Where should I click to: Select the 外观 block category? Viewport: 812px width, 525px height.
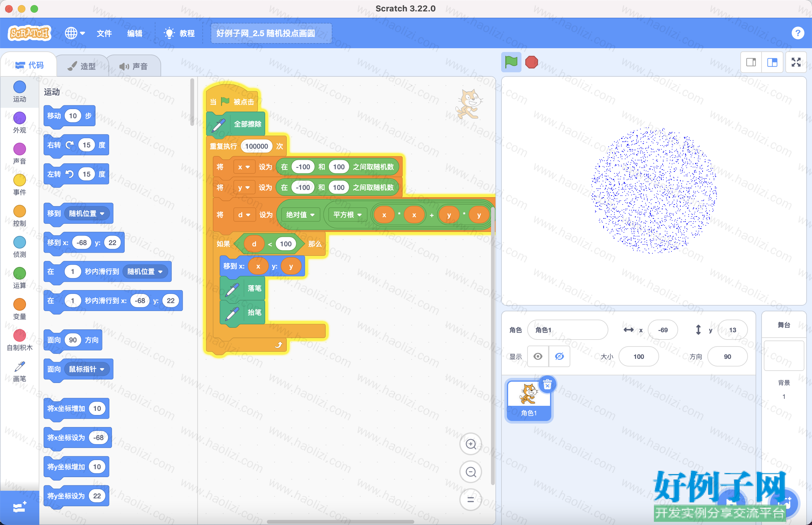19,122
